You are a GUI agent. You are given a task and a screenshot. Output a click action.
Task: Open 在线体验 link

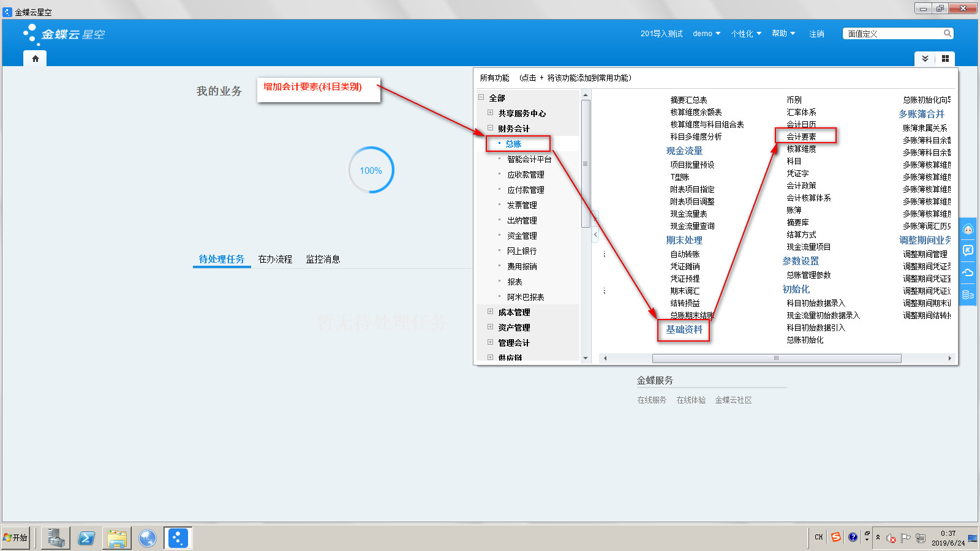[691, 400]
